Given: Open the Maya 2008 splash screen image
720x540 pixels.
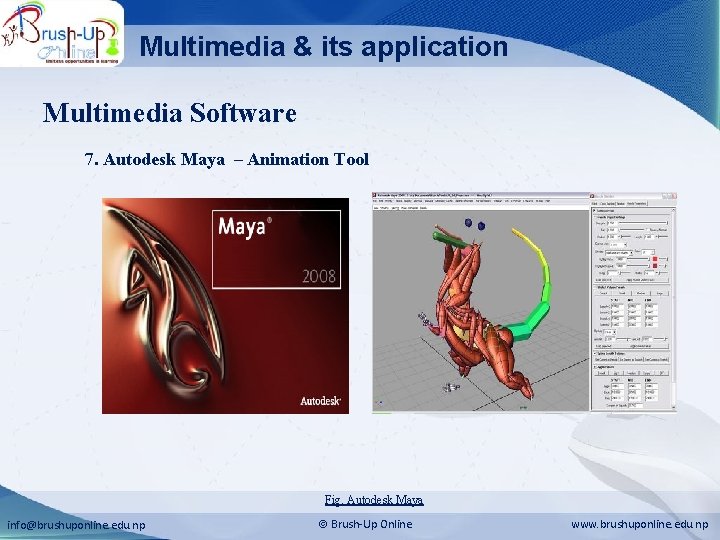Looking at the screenshot, I should pyautogui.click(x=225, y=306).
